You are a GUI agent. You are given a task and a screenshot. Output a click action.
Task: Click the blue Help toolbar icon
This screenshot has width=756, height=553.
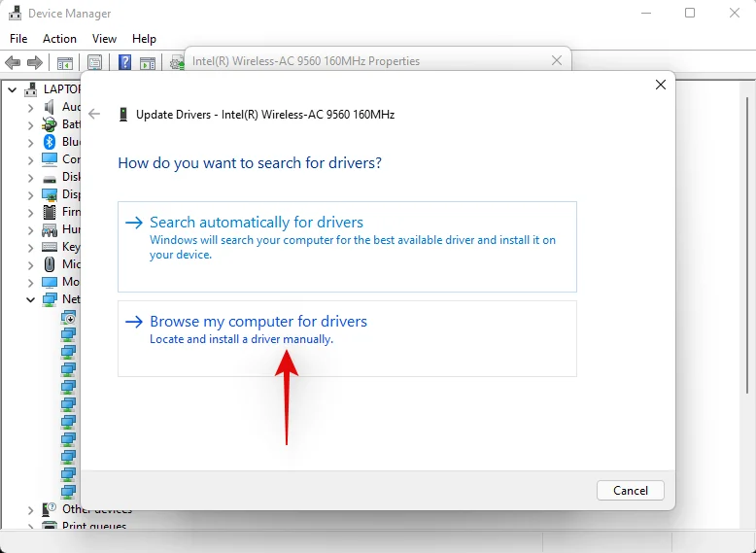[124, 63]
